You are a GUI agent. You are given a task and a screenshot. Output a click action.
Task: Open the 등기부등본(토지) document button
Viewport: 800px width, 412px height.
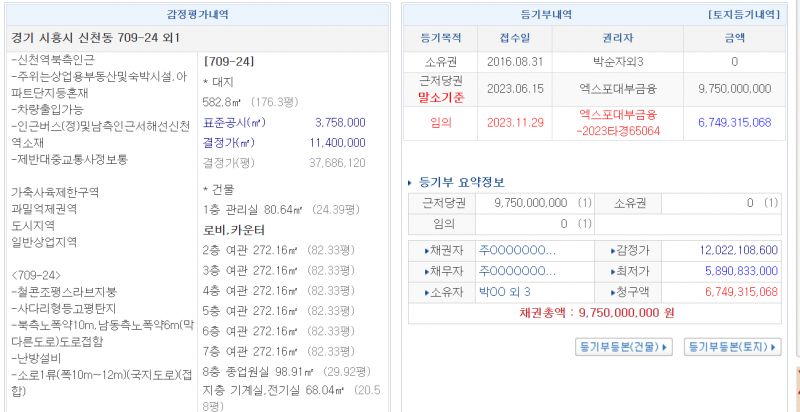[732, 347]
